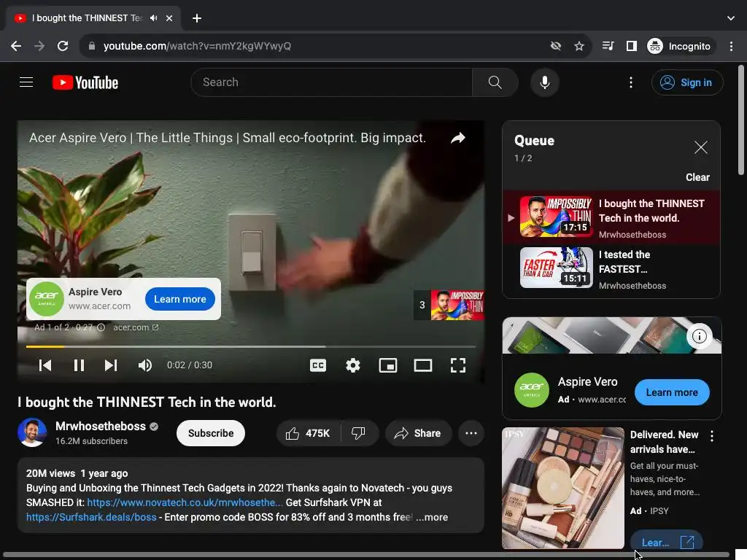Viewport: 747px width, 560px height.
Task: Open the Mrwhosetheboss channel name link
Action: click(x=101, y=426)
